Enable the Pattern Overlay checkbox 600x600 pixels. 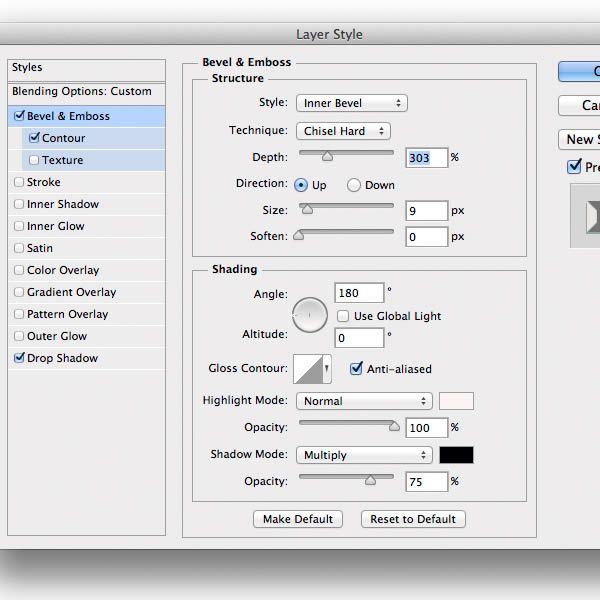pos(19,314)
